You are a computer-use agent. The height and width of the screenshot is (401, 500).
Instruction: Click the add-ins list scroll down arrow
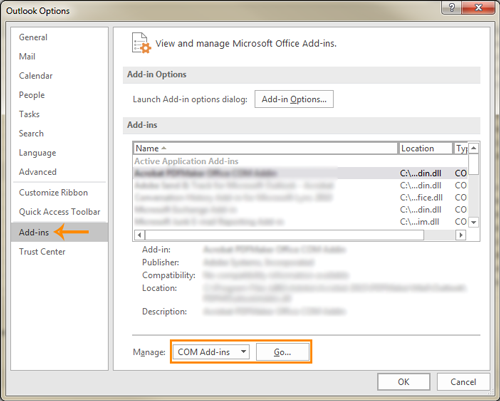(x=474, y=222)
